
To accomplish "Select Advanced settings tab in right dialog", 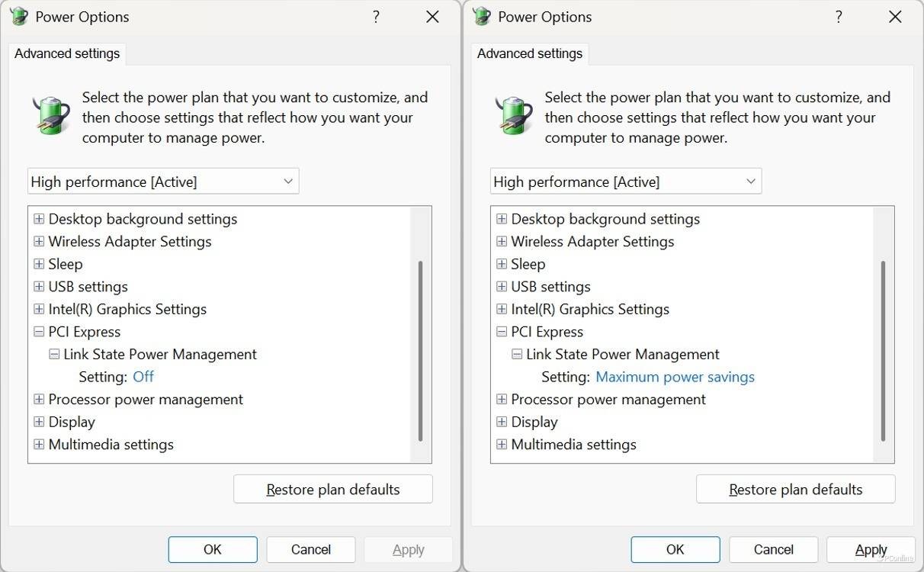I will tap(530, 53).
